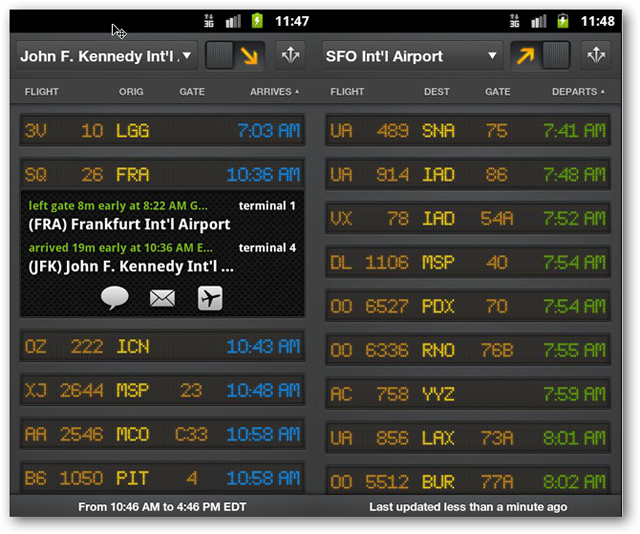Viewport: 640px width, 534px height.
Task: Tap the left panel battery icon
Action: click(x=257, y=20)
